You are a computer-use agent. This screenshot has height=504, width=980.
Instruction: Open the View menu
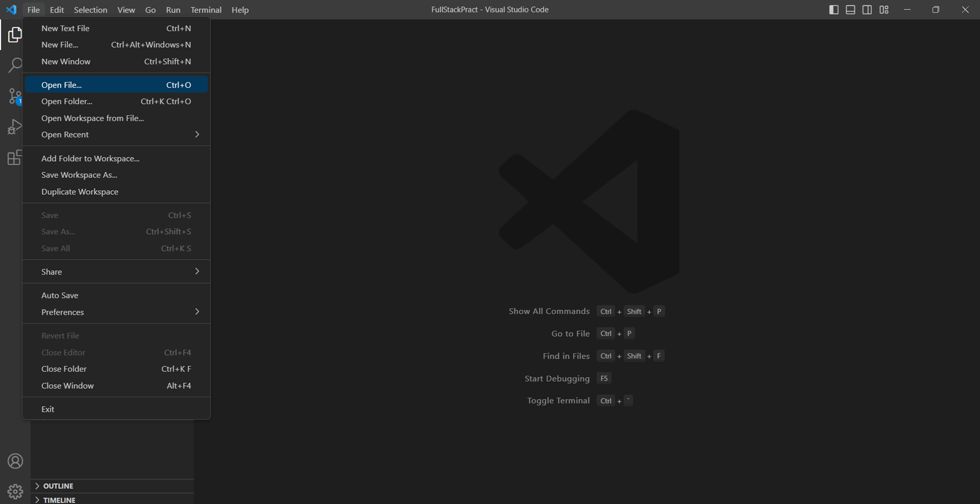click(126, 10)
